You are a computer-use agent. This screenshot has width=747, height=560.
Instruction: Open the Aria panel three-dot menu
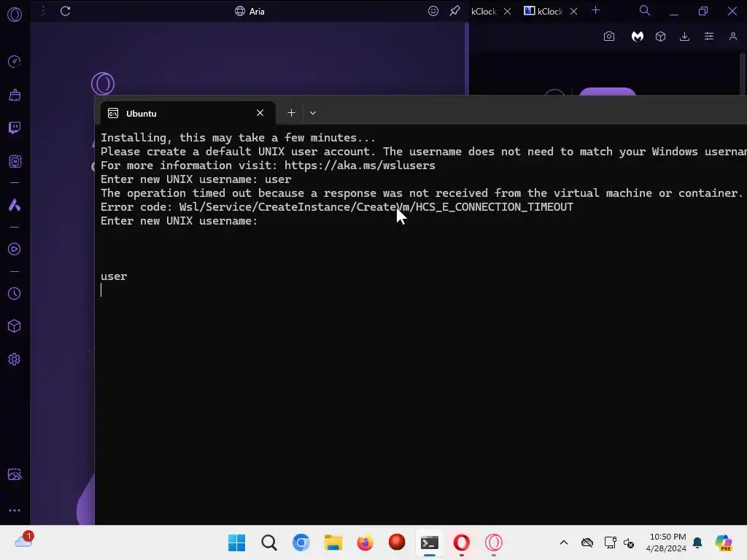43,11
